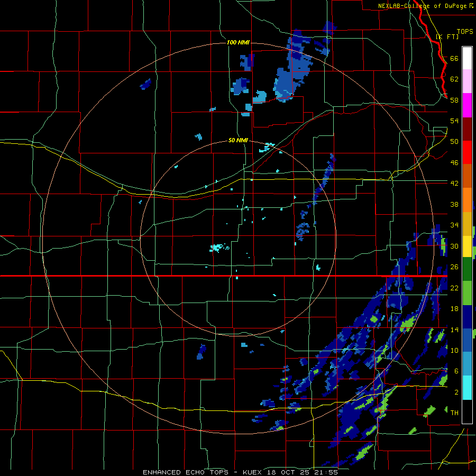476x476 pixels.
Task: Click the 62 legend value
Action: (454, 79)
